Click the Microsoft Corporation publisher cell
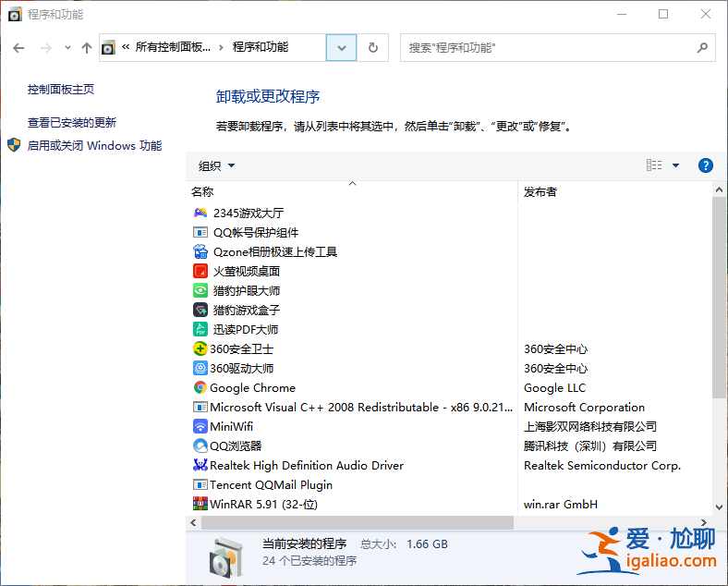This screenshot has width=728, height=586. pos(584,408)
